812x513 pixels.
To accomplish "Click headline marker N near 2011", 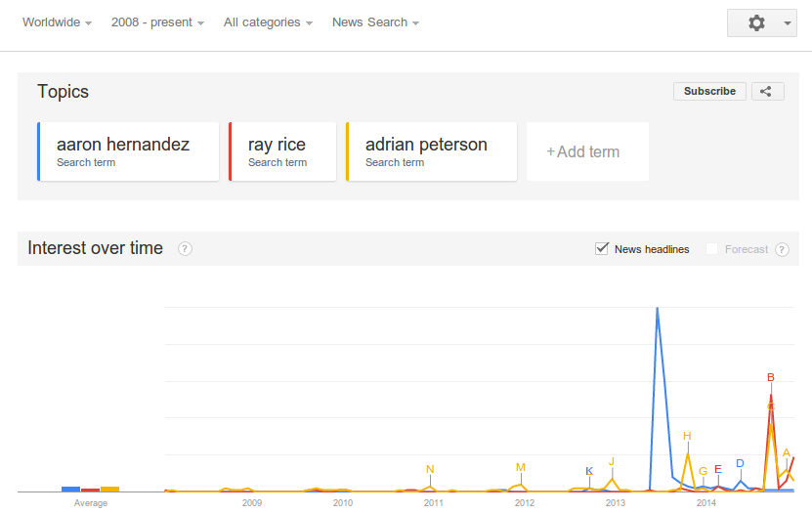I will (x=430, y=470).
